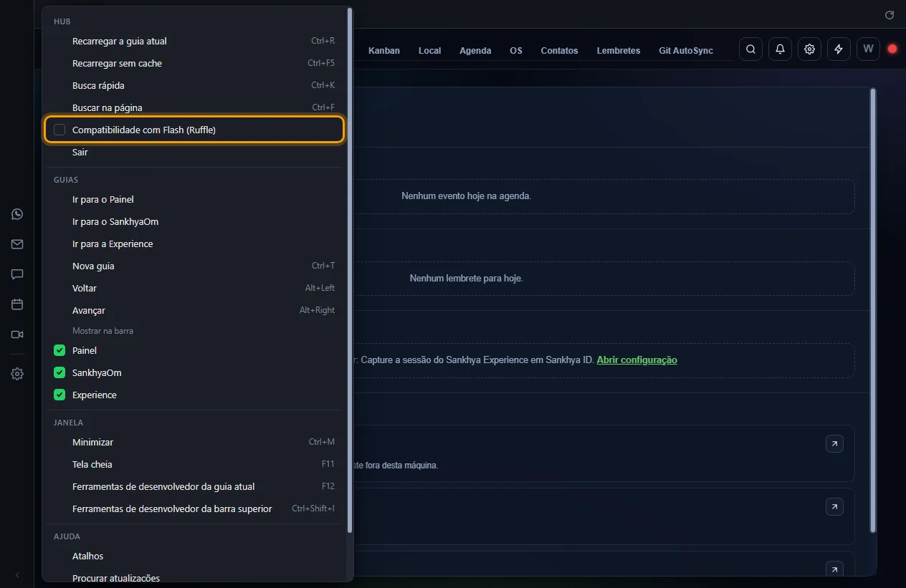Viewport: 906px width, 588px height.
Task: Open the top bar settings gear icon
Action: coord(809,49)
